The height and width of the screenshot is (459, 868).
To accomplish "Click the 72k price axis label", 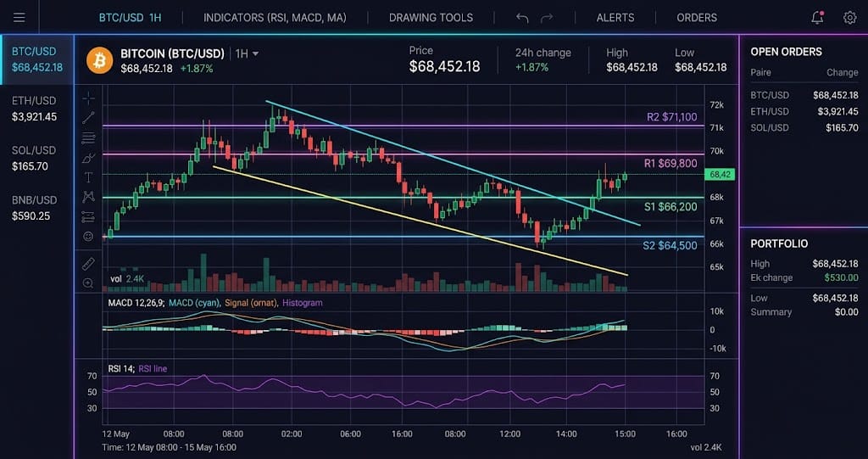I will coord(717,104).
